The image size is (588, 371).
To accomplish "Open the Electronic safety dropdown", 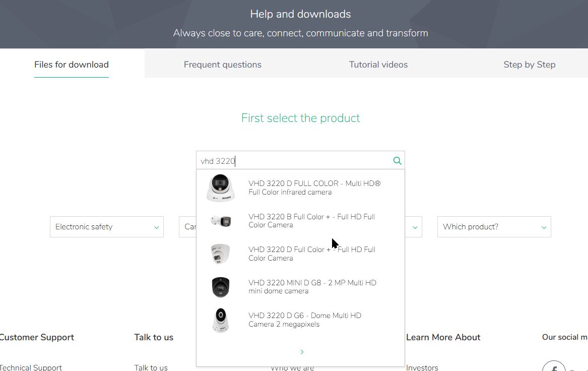I will [107, 227].
